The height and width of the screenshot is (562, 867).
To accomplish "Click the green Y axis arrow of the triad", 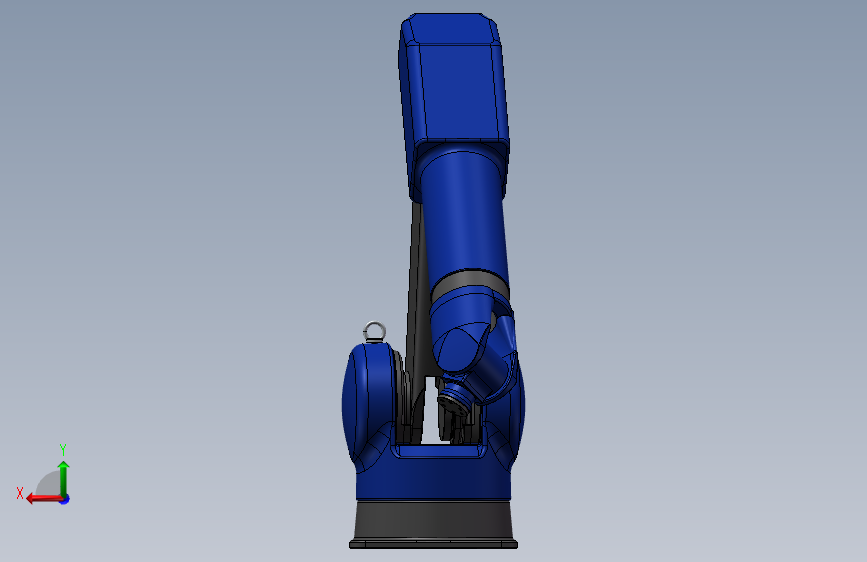I will (64, 478).
